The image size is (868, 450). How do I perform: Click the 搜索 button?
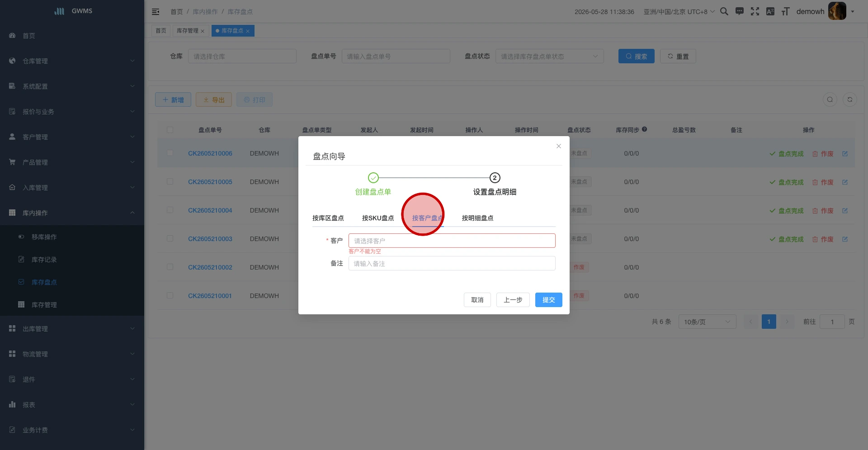[x=637, y=56]
